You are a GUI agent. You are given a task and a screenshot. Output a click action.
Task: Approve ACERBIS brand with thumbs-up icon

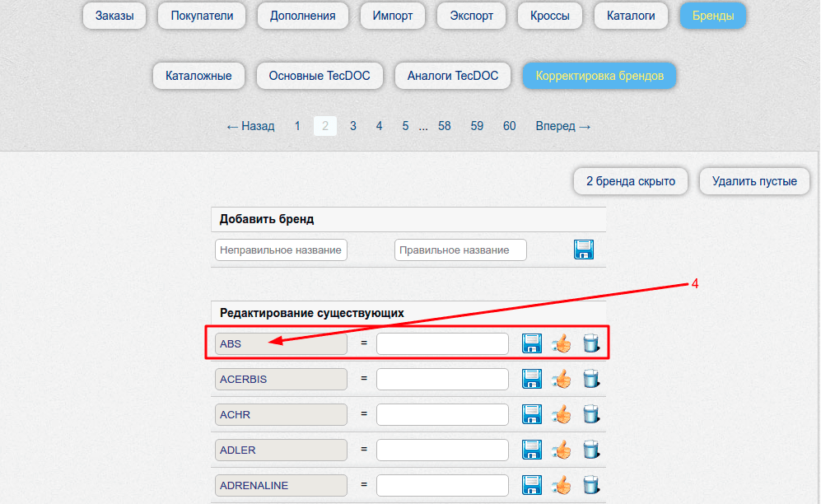(x=562, y=379)
